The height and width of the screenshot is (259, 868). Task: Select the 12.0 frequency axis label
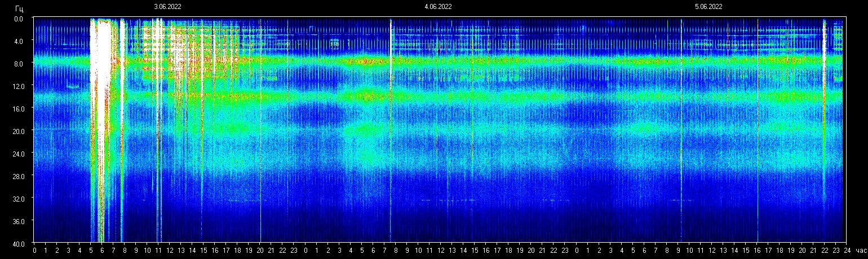click(18, 86)
